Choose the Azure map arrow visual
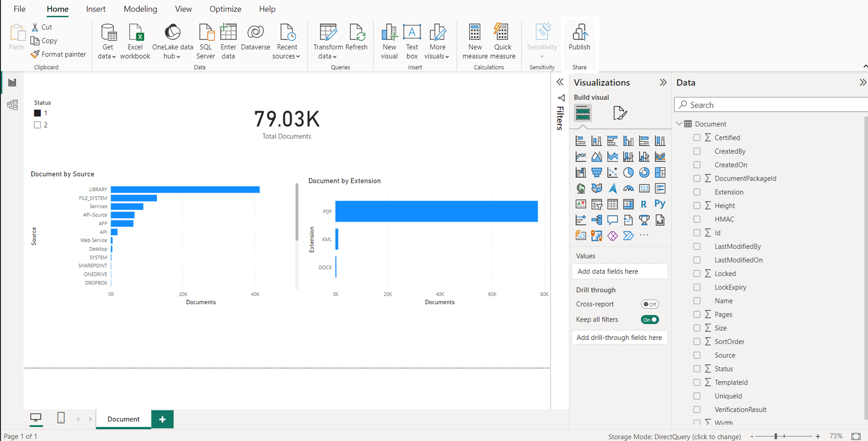The width and height of the screenshot is (868, 441). click(x=612, y=188)
